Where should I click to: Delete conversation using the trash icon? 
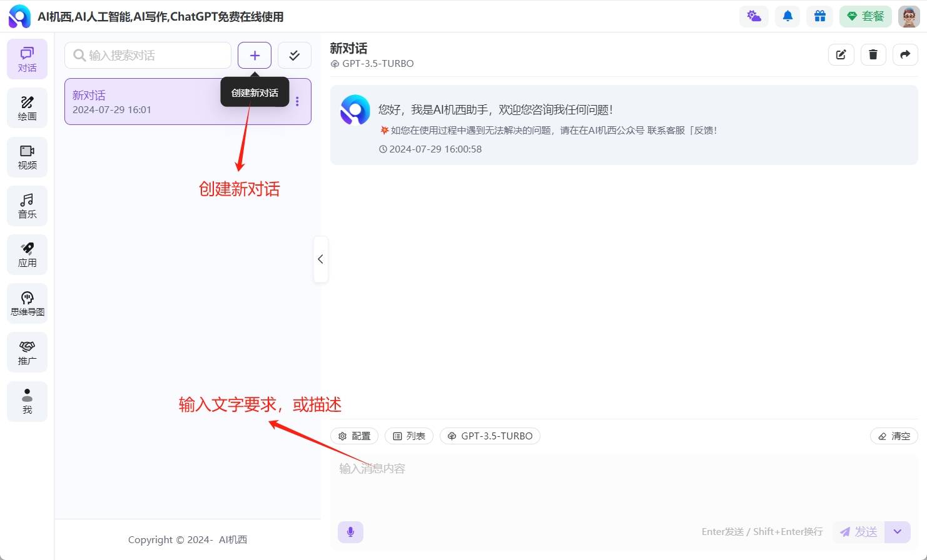coord(873,55)
